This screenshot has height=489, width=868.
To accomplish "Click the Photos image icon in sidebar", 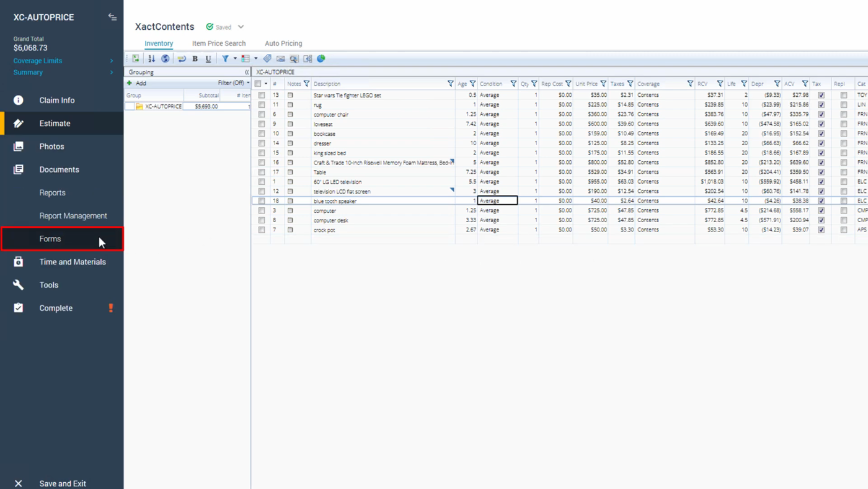I will [x=19, y=146].
